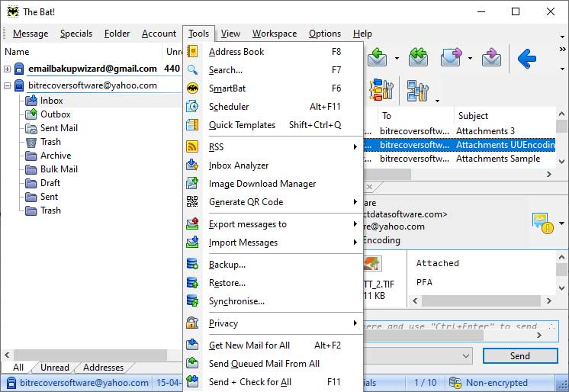Click the Synchronise database icon
The image size is (569, 392).
(192, 301)
